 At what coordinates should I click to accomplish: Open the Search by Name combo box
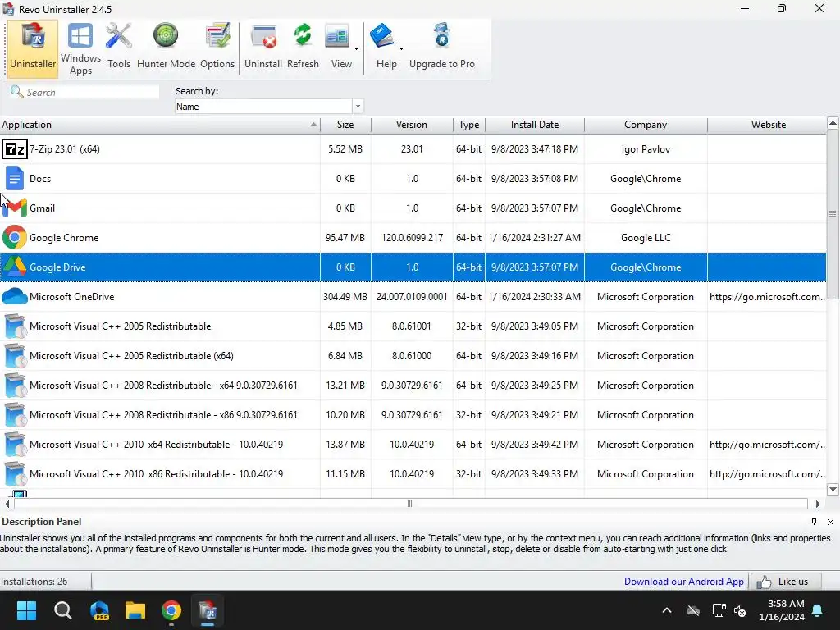pos(269,107)
